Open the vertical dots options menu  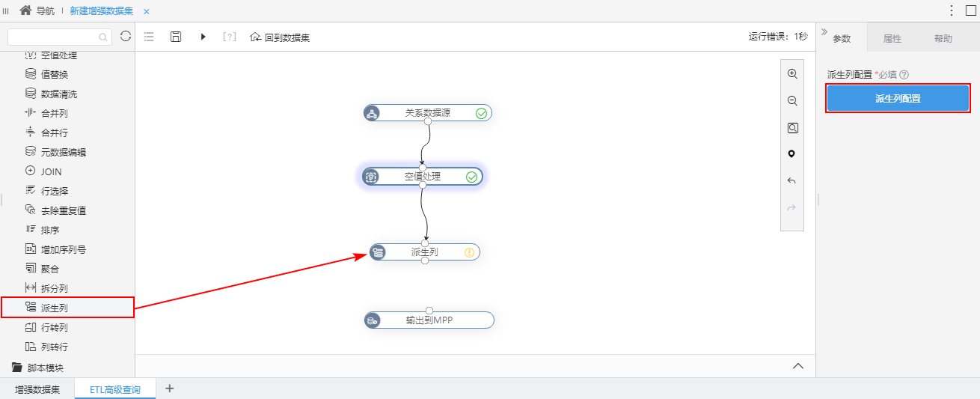952,10
